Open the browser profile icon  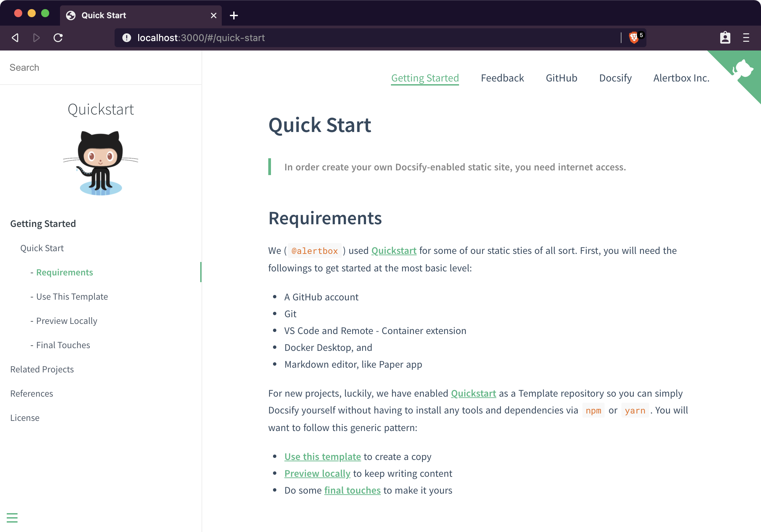tap(725, 37)
